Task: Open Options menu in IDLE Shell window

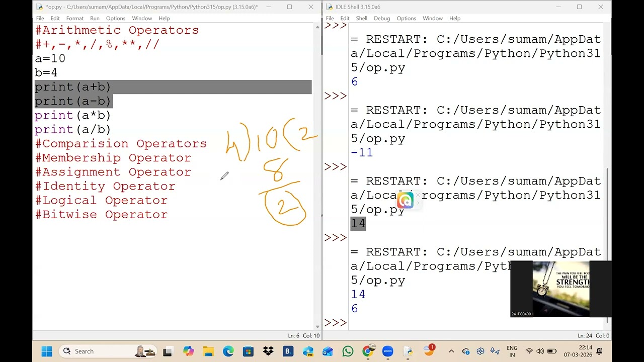Action: [x=407, y=18]
